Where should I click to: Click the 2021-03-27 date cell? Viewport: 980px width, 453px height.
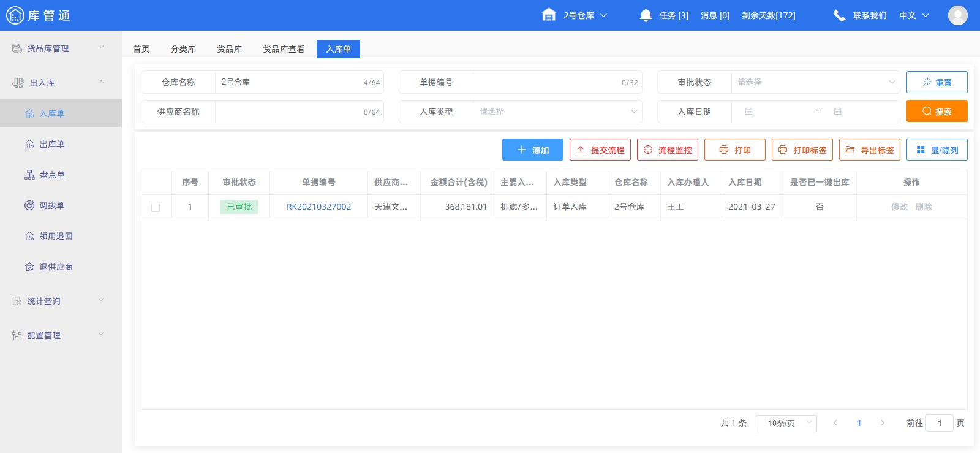[752, 207]
